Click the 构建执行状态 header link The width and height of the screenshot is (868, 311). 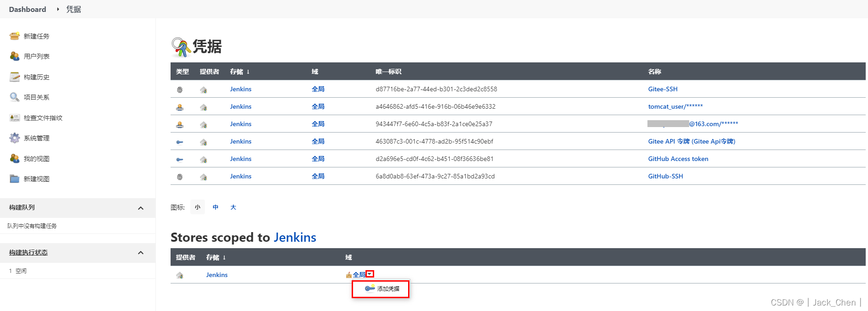(x=28, y=253)
